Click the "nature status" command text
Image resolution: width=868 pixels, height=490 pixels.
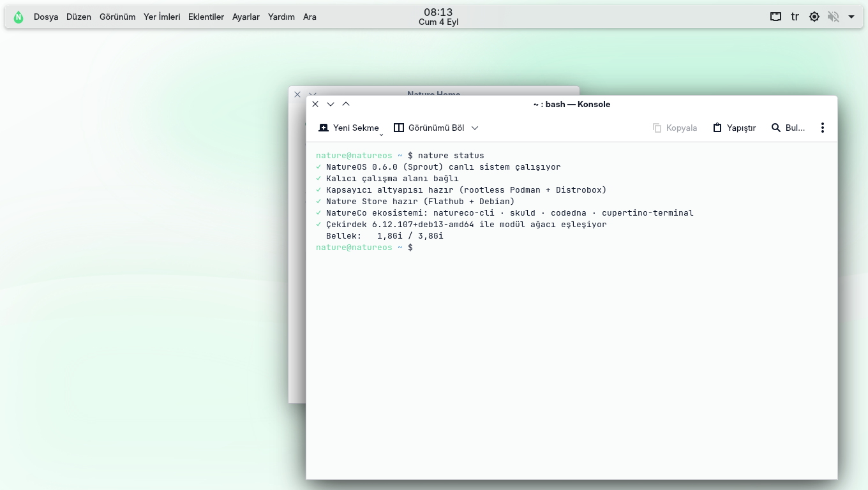[x=451, y=156]
